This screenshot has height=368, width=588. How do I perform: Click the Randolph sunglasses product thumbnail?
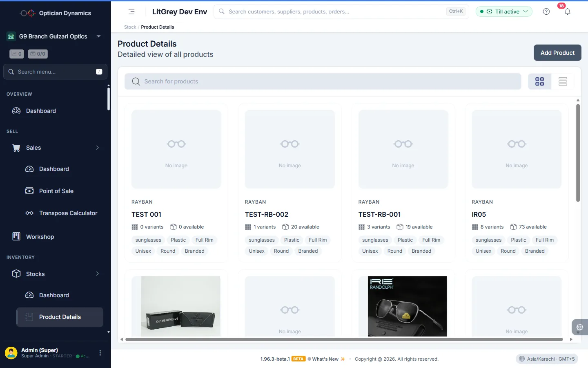pos(407,306)
